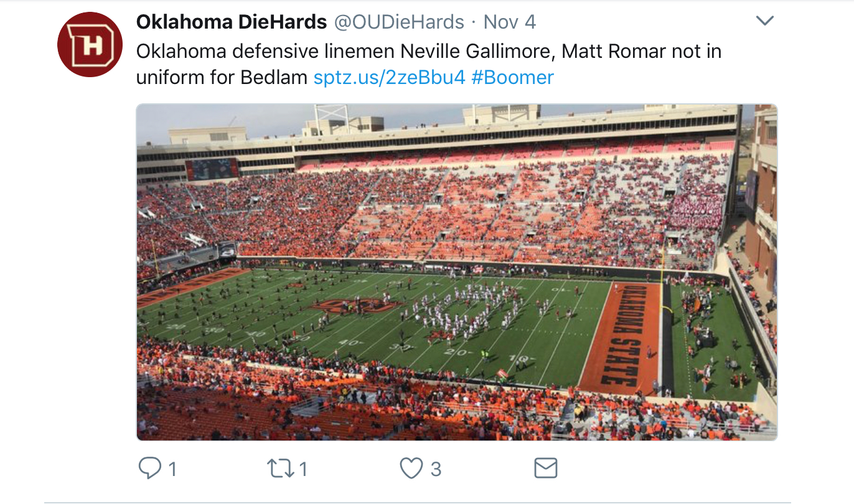Open the stadium photo thumbnail
The width and height of the screenshot is (854, 504).
pyautogui.click(x=456, y=272)
